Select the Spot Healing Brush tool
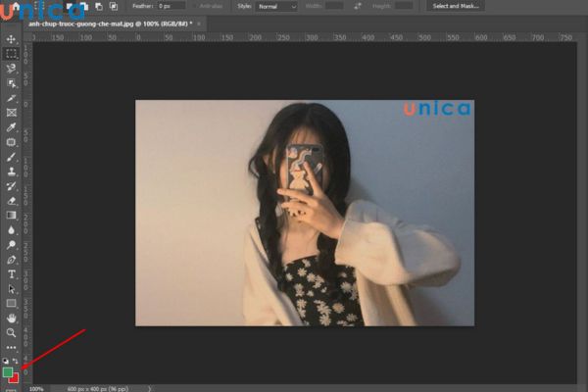Image resolution: width=588 pixels, height=392 pixels. 11,142
